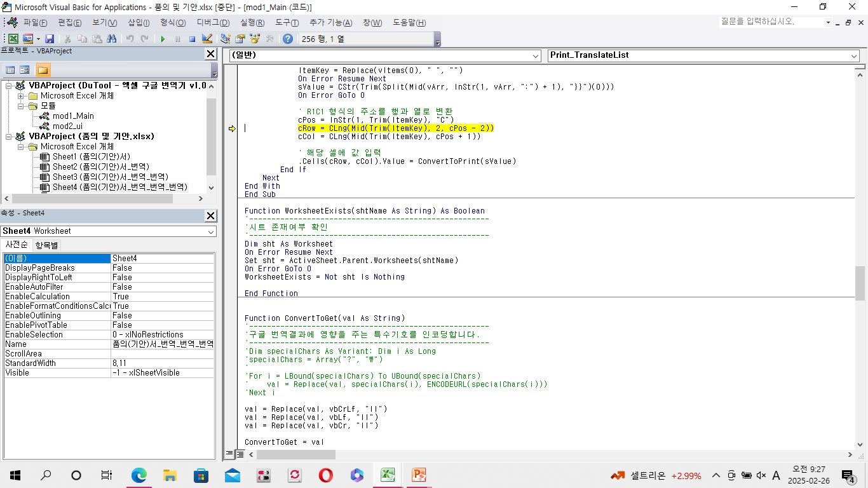Close the 프로젝트 - VBAProject panel
Viewport: 868px width, 488px height.
click(x=210, y=54)
